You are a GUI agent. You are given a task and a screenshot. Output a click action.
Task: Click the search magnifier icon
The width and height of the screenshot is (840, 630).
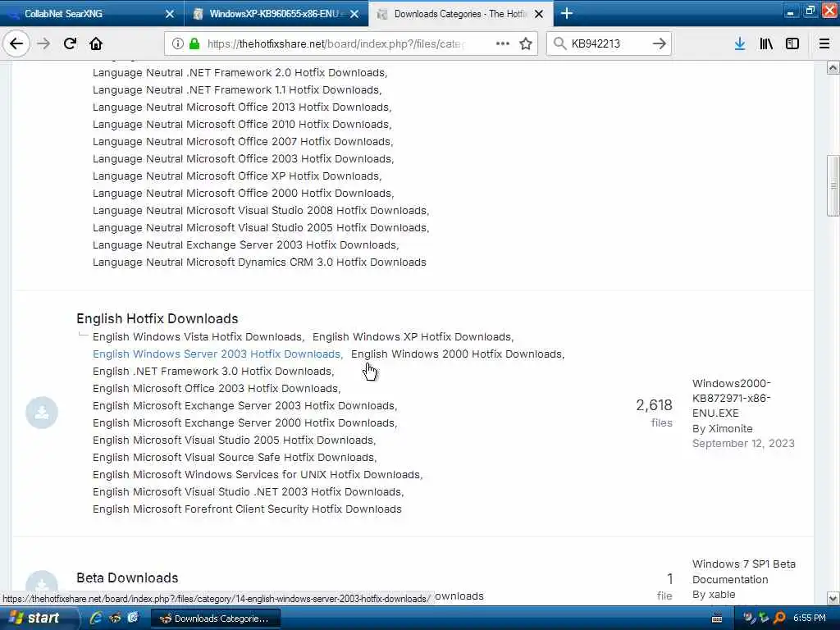(559, 43)
